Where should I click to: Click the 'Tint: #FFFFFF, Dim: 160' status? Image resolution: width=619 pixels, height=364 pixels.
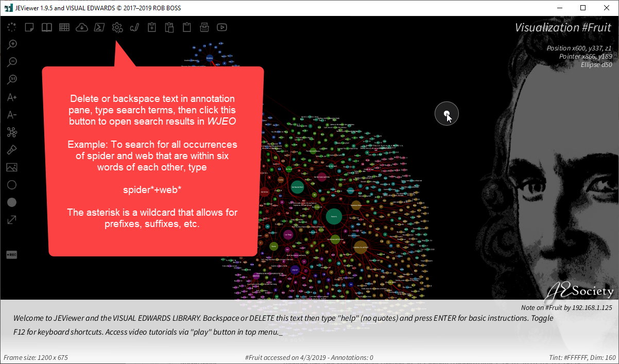[582, 357]
